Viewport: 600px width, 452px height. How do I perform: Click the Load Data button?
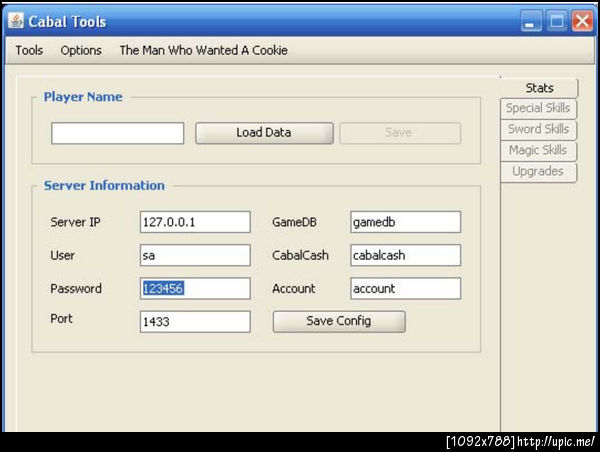click(x=264, y=133)
